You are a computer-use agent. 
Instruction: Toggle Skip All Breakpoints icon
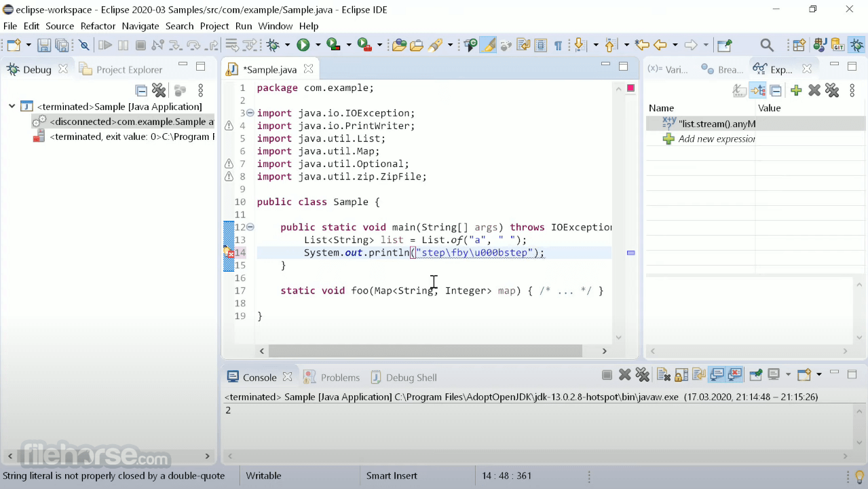tap(84, 46)
